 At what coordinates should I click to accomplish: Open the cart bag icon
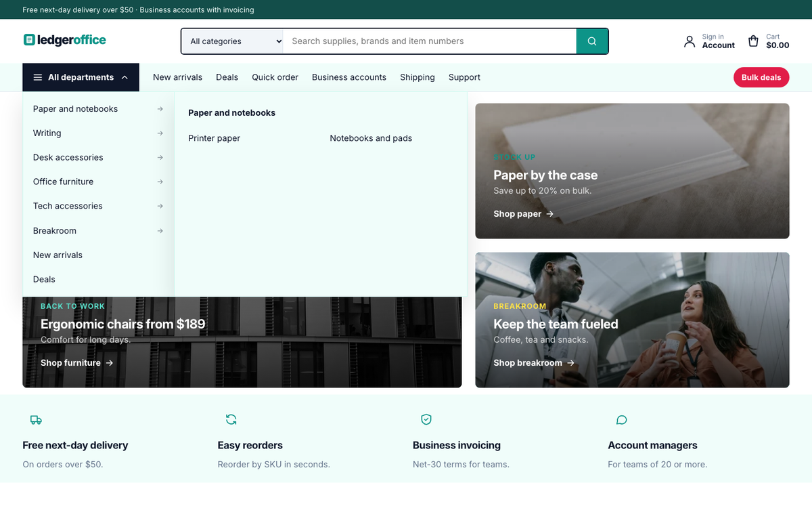[753, 41]
